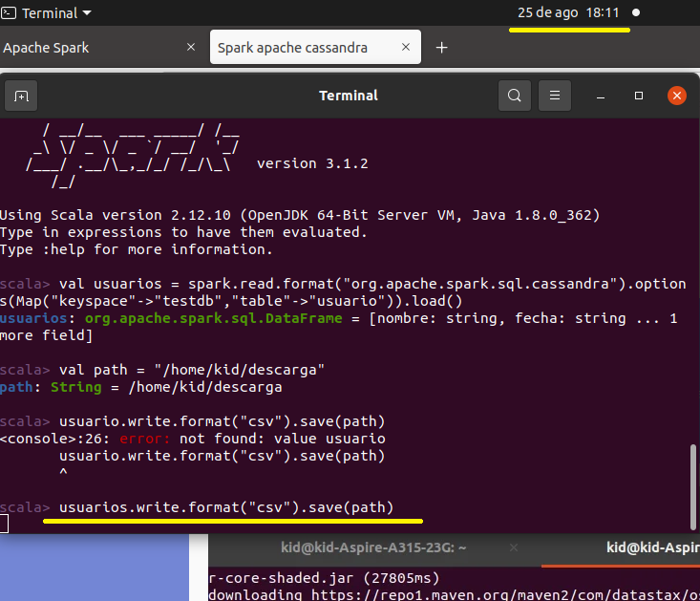The height and width of the screenshot is (601, 700).
Task: Open the Terminal app menu in top bar
Action: click(x=46, y=13)
